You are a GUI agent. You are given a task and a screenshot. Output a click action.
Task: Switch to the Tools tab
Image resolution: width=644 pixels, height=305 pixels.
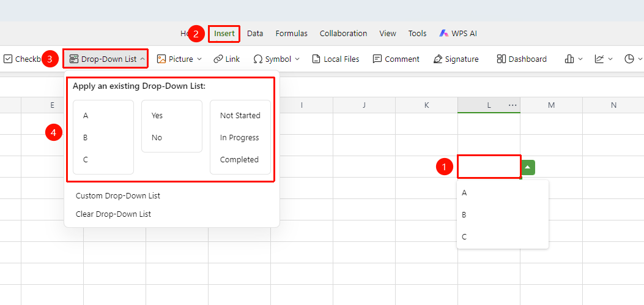pyautogui.click(x=417, y=34)
